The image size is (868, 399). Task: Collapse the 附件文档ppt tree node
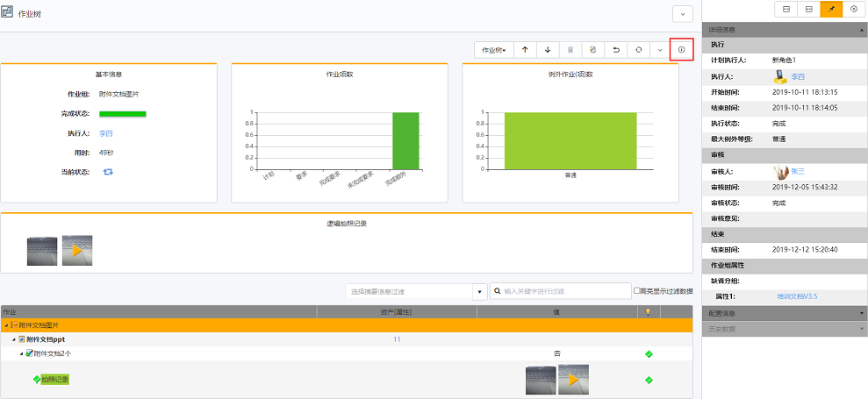coord(13,339)
